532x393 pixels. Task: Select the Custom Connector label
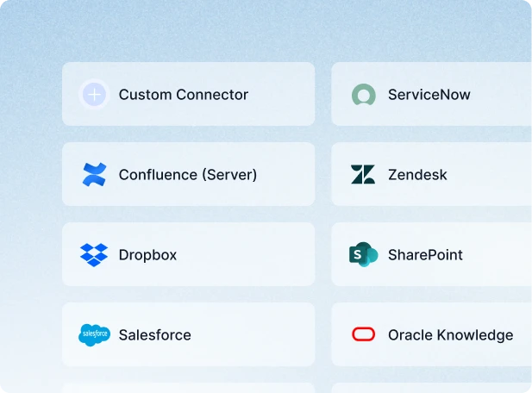point(184,95)
